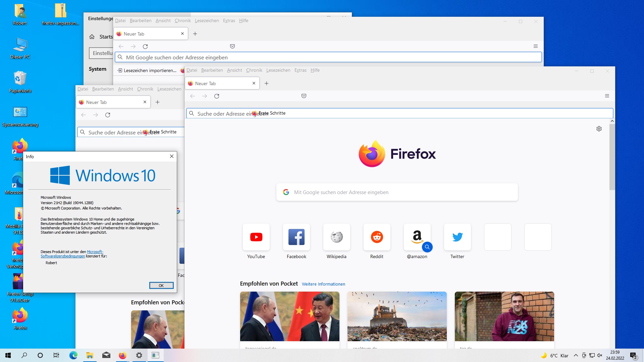
Task: Click the Pocket save icon in front Firefox toolbar
Action: 304,96
